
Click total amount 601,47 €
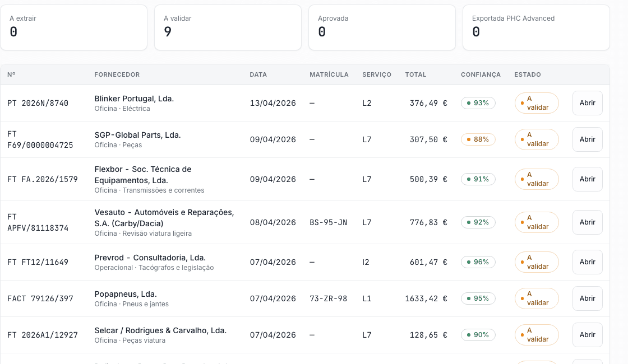[x=428, y=262]
